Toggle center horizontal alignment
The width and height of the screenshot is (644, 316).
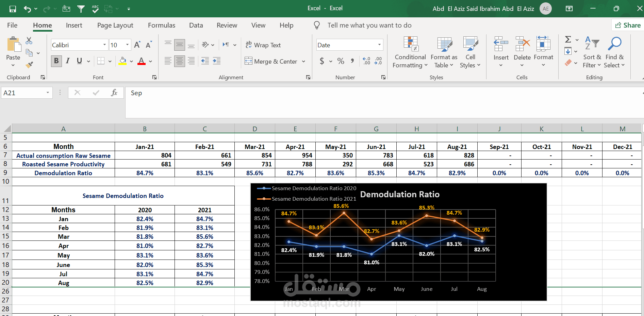point(179,61)
